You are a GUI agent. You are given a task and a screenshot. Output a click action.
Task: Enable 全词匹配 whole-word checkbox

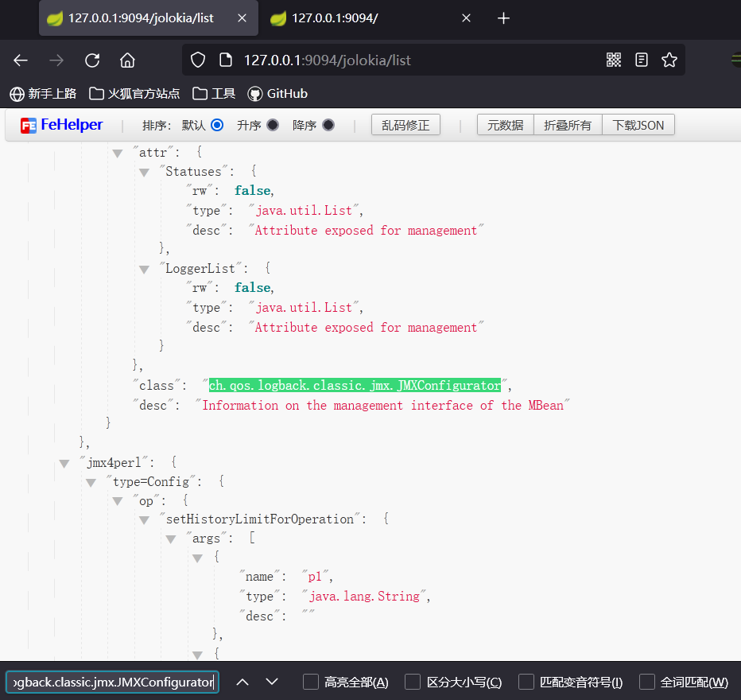click(646, 682)
